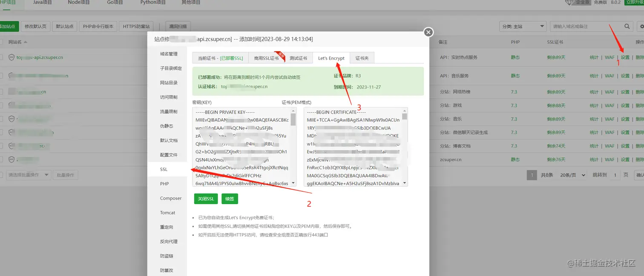Open the 证书夹 tab
Image resolution: width=644 pixels, height=276 pixels.
point(362,58)
